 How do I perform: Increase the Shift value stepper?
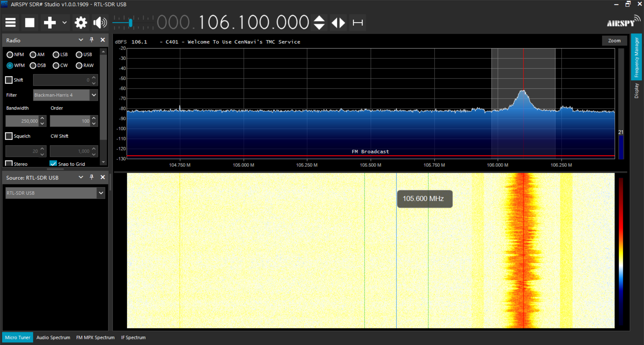tap(94, 77)
